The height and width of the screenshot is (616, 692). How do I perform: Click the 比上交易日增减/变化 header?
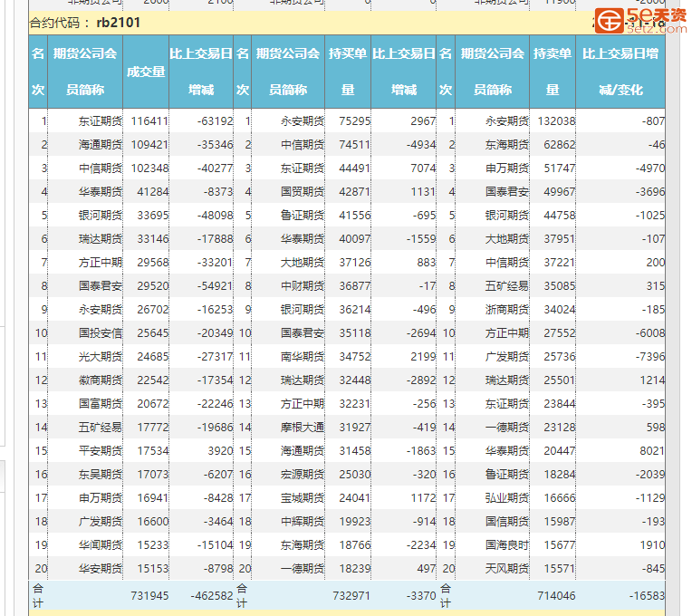(x=620, y=72)
